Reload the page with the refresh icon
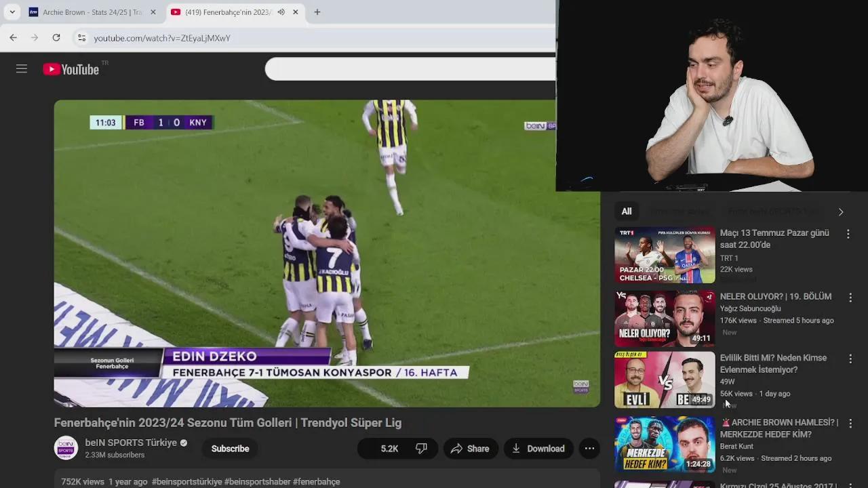 (x=56, y=38)
